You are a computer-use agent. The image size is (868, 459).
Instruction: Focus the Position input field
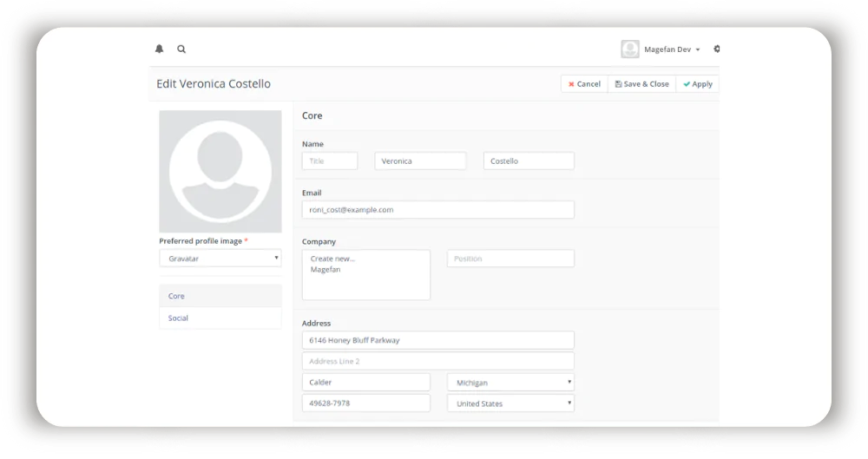510,259
